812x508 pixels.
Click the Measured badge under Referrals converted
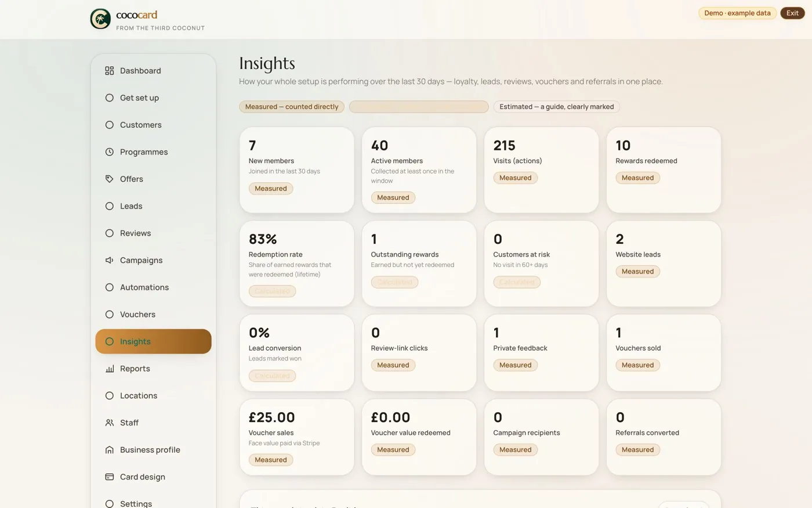638,449
